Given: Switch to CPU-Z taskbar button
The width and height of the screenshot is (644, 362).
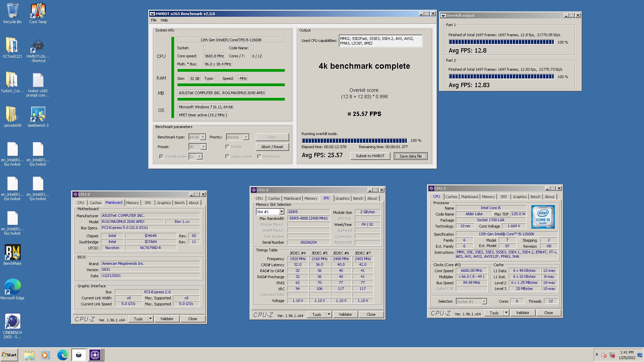Looking at the screenshot, I should point(95,355).
